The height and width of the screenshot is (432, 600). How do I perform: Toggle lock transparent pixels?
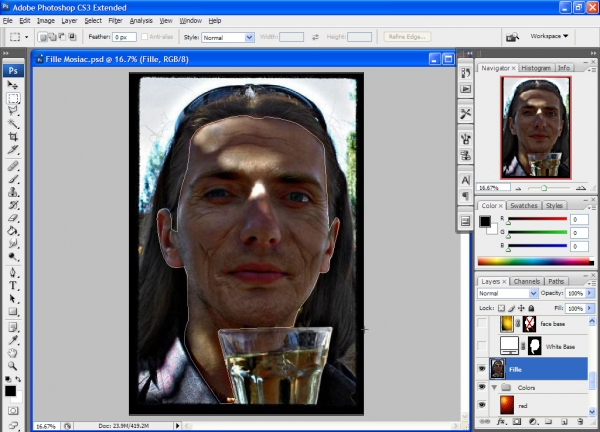coord(501,308)
